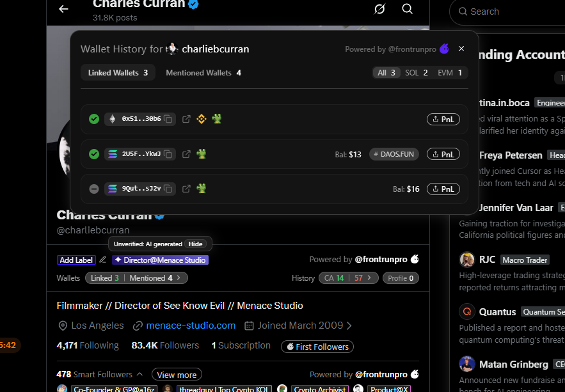Screen dimensions: 565x392
Task: Open Freya Petersen trending account
Action: [511, 155]
